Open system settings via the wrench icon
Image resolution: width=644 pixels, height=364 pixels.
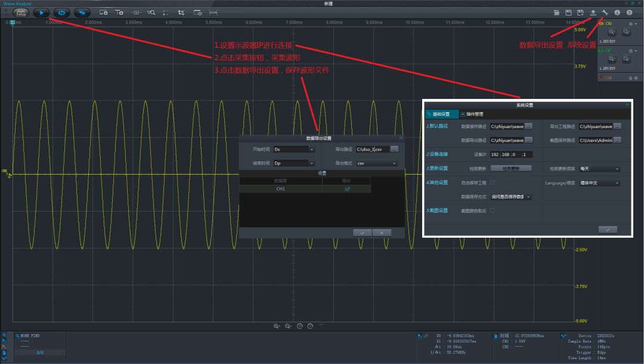click(x=605, y=12)
